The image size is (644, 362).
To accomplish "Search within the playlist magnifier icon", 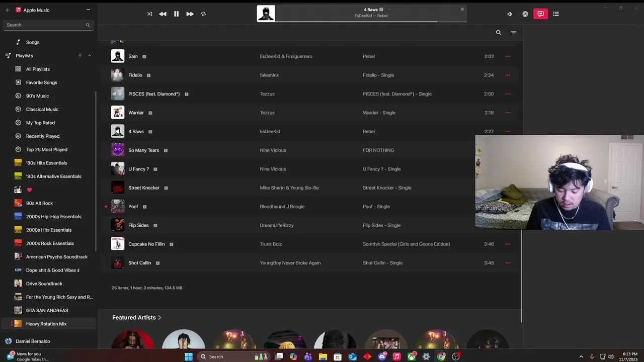I will tap(499, 33).
